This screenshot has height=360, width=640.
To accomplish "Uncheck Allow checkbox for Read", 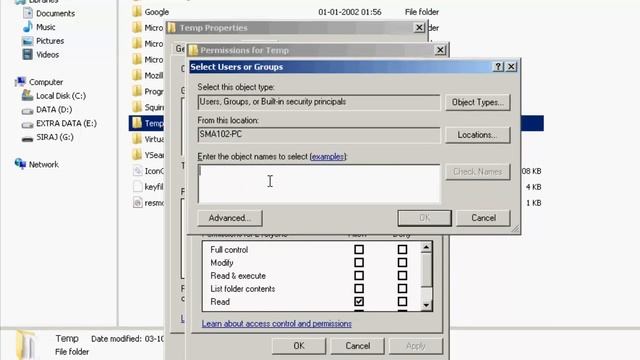I will [x=359, y=302].
